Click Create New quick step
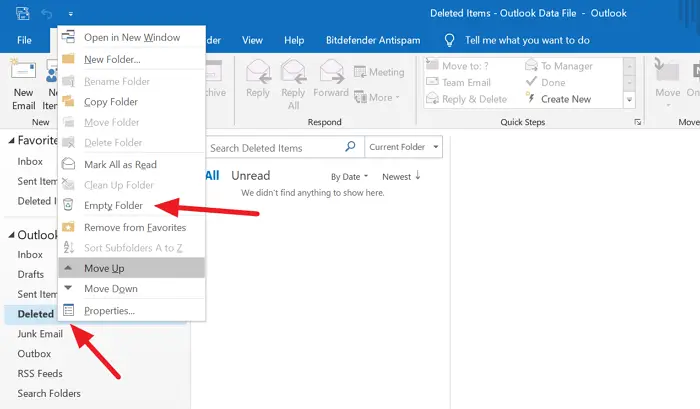This screenshot has height=409, width=700. pos(565,99)
